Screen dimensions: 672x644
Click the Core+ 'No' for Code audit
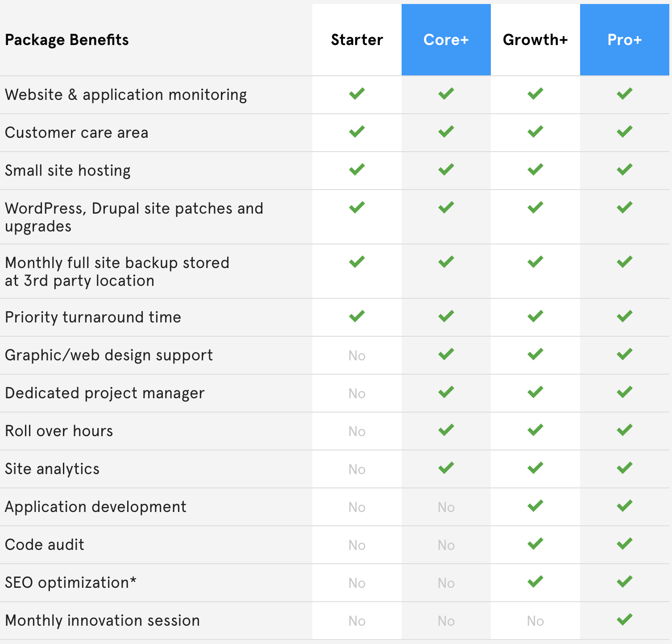[x=446, y=545]
